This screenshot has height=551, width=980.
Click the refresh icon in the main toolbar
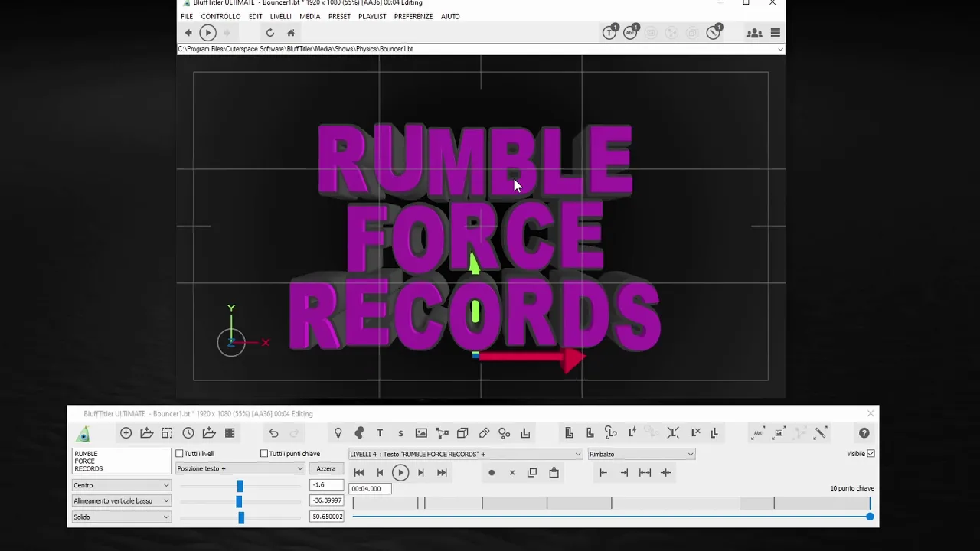click(x=269, y=33)
